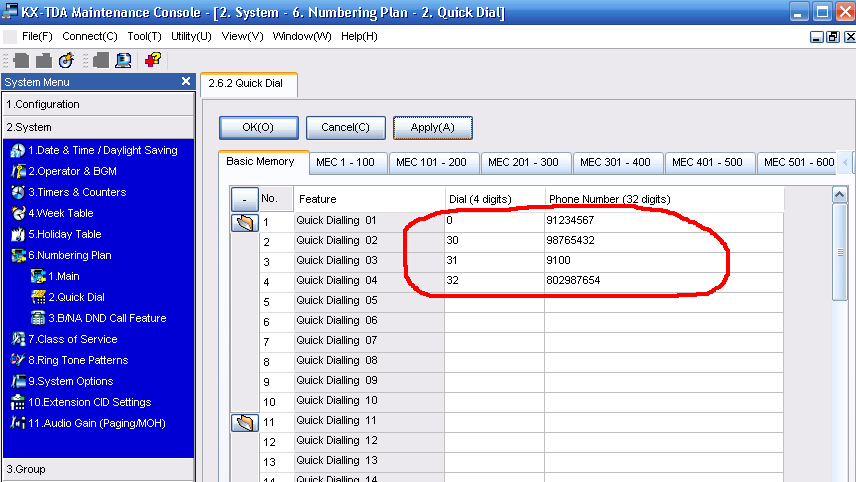This screenshot has width=856, height=482.
Task: Open 7.Class of Service in System Menu
Action: pos(73,340)
